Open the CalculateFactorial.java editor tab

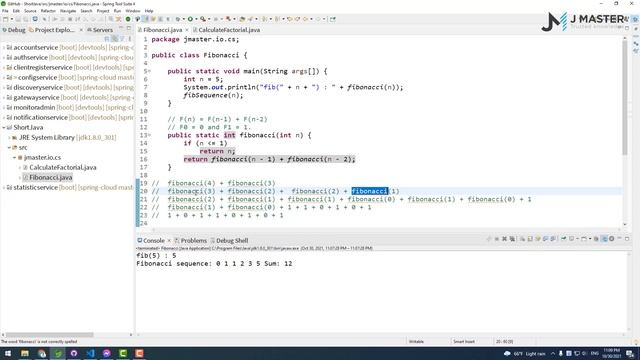click(x=226, y=30)
